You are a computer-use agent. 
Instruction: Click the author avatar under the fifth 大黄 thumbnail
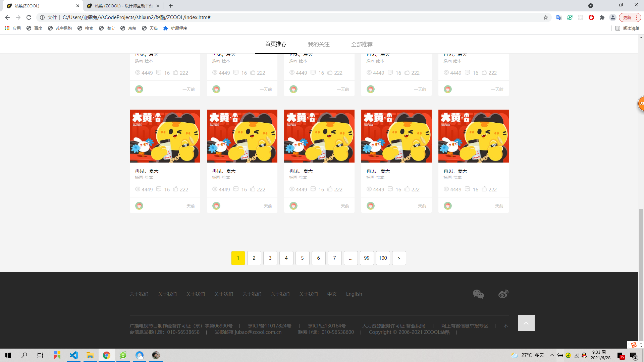pos(448,206)
